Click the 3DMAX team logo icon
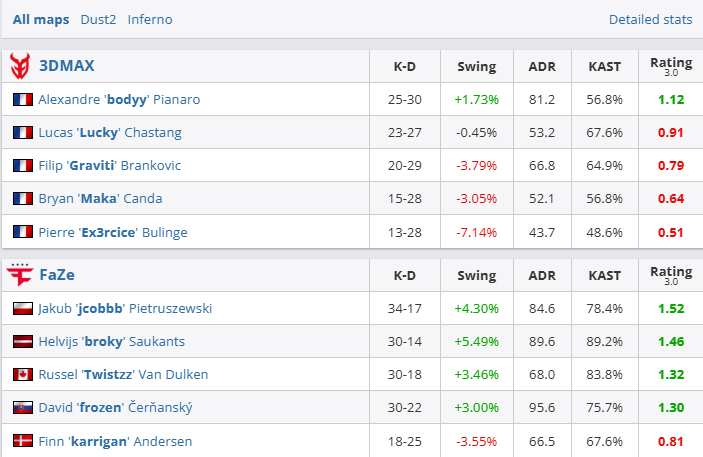This screenshot has height=457, width=703. (x=20, y=66)
